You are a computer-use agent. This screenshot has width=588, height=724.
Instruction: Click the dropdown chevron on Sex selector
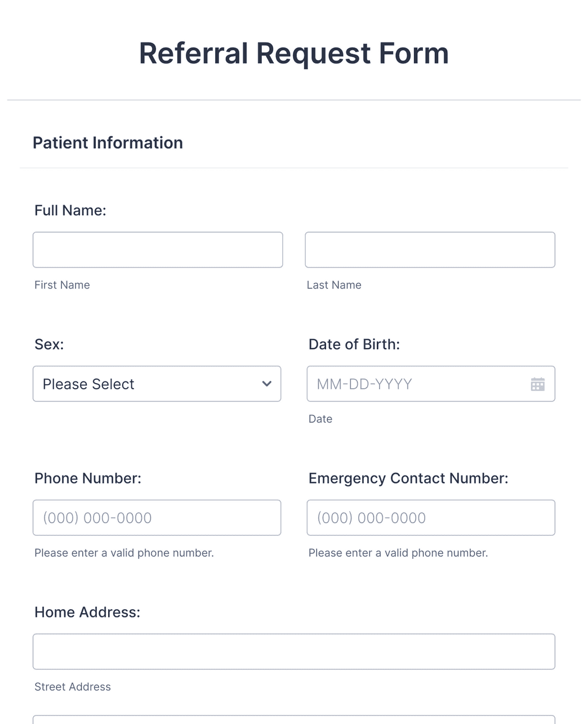pos(266,384)
